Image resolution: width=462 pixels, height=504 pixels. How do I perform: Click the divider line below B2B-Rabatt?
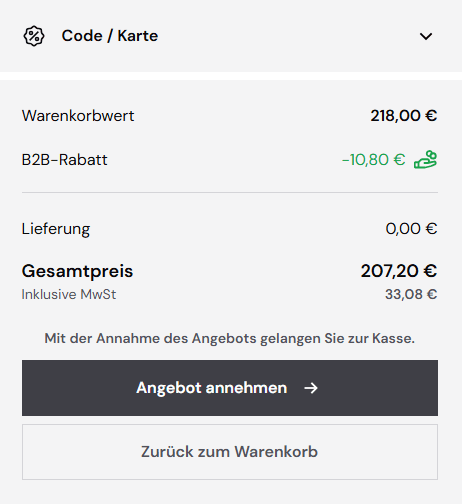230,192
